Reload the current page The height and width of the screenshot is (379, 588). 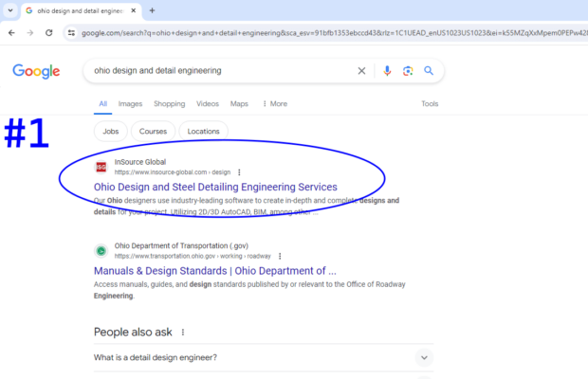point(50,32)
